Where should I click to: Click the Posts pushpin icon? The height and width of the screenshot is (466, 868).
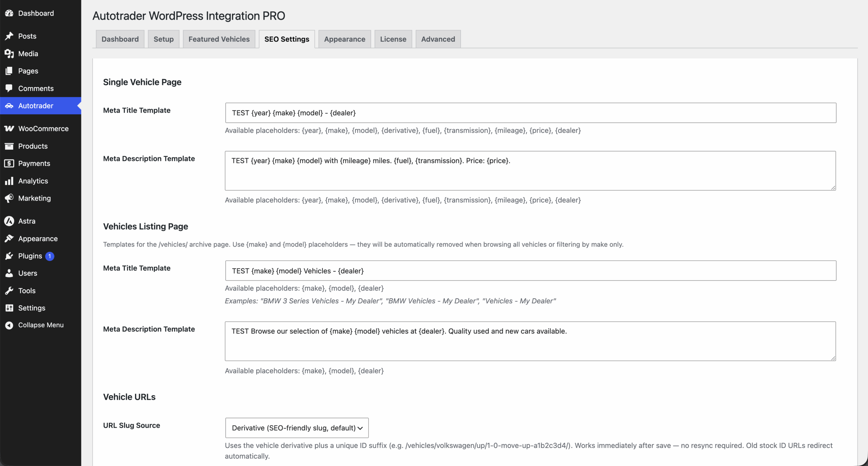click(9, 36)
